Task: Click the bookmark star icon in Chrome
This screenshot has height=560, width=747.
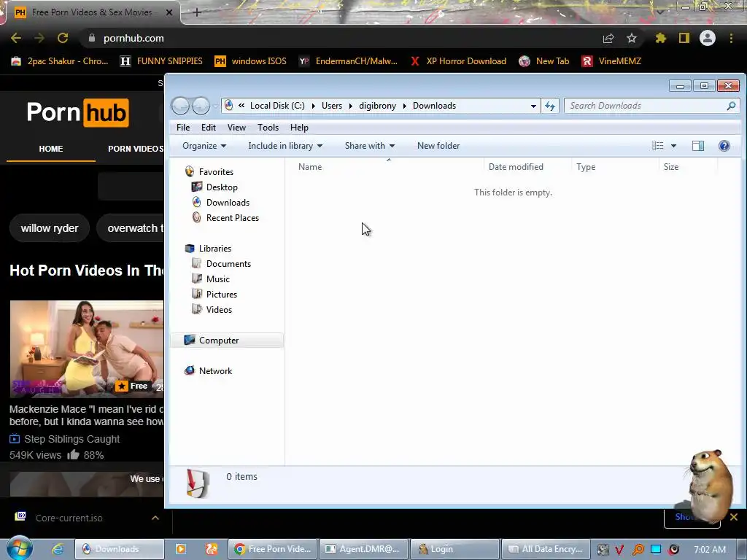Action: click(x=631, y=38)
